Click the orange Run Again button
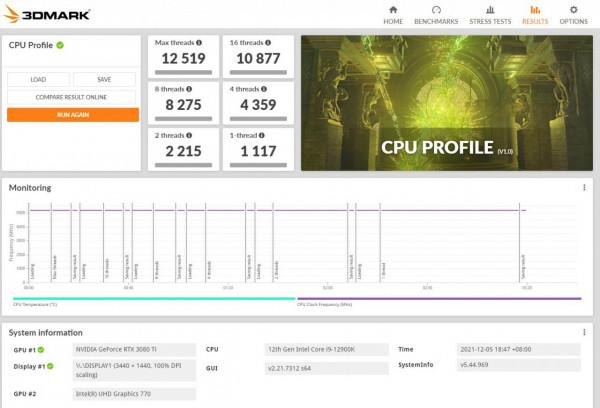 pos(73,115)
